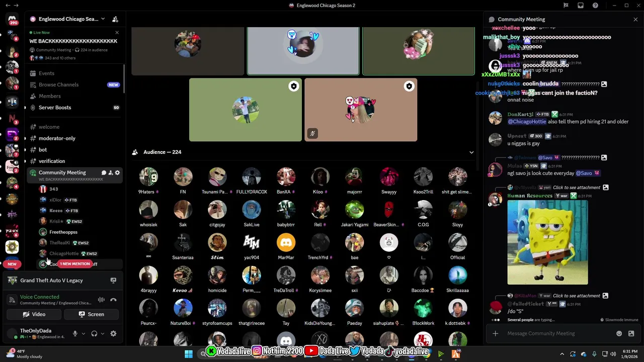Deafen with the headphones icon

pyautogui.click(x=94, y=333)
